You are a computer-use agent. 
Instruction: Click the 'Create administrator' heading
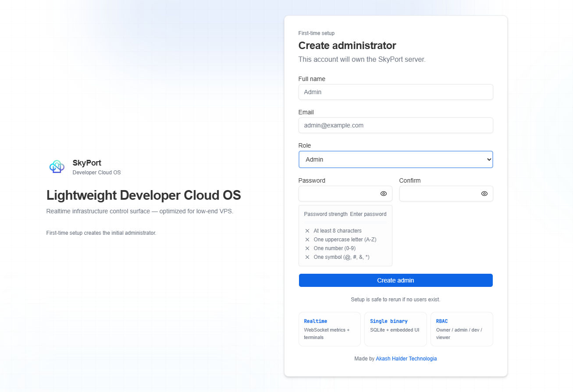[347, 46]
